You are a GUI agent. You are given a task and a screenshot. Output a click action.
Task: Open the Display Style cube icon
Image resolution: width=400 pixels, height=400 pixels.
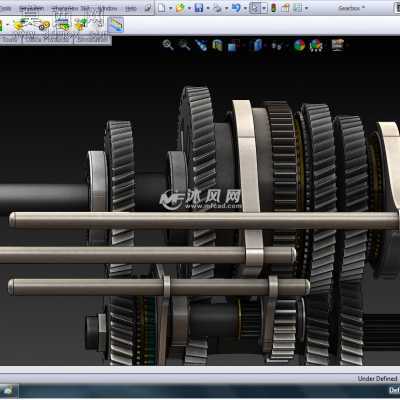[258, 45]
